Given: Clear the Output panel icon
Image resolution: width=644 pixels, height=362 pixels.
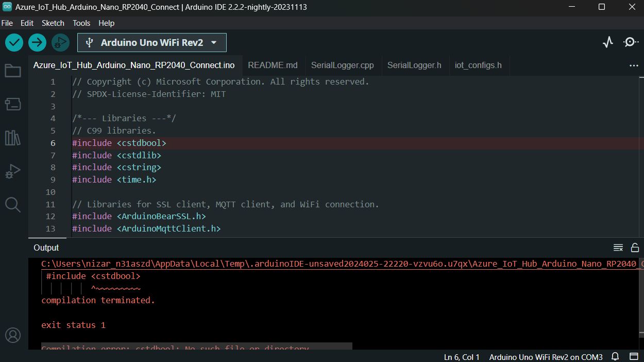Looking at the screenshot, I should (618, 248).
